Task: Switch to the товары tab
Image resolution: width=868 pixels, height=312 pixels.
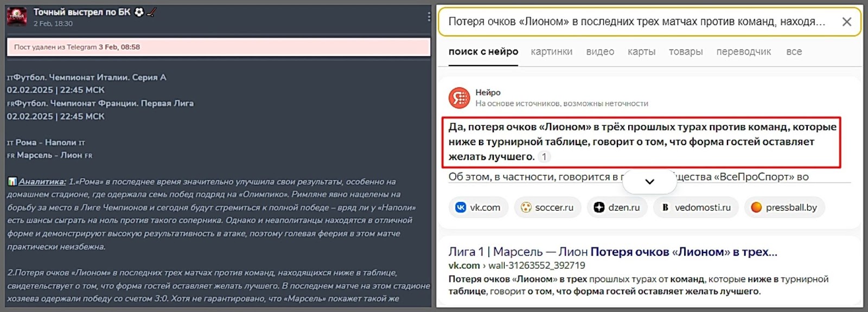Action: pos(686,52)
